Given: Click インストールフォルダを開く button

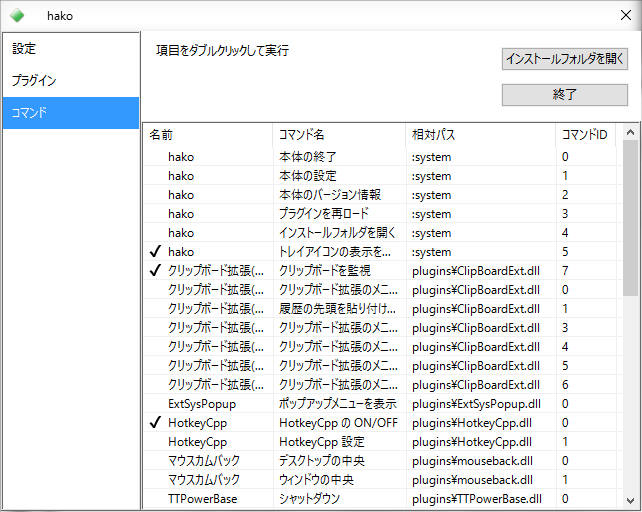Looking at the screenshot, I should (x=565, y=59).
